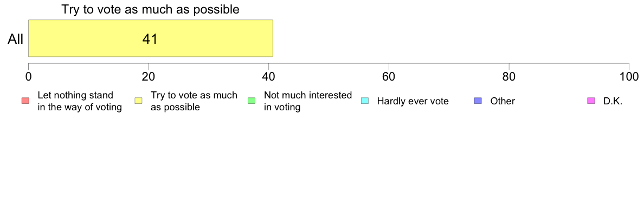Select the yellow bar labeled 41
The width and height of the screenshot is (644, 199).
point(150,38)
